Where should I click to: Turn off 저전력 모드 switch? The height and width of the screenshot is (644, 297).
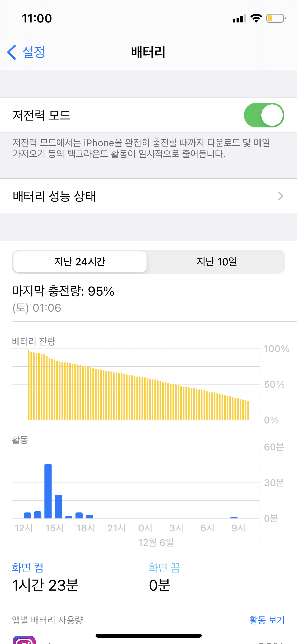(264, 115)
